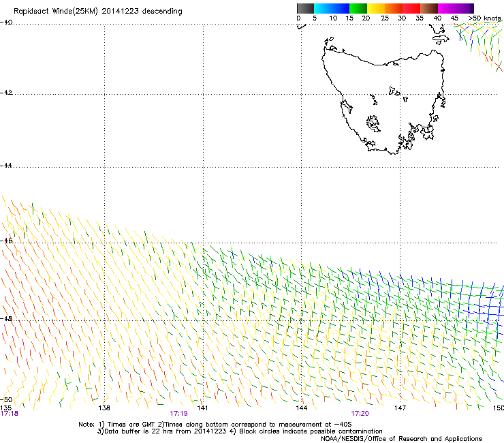
Task: Click the cyan 5-10 knots legend swatch
Action: coord(322,8)
